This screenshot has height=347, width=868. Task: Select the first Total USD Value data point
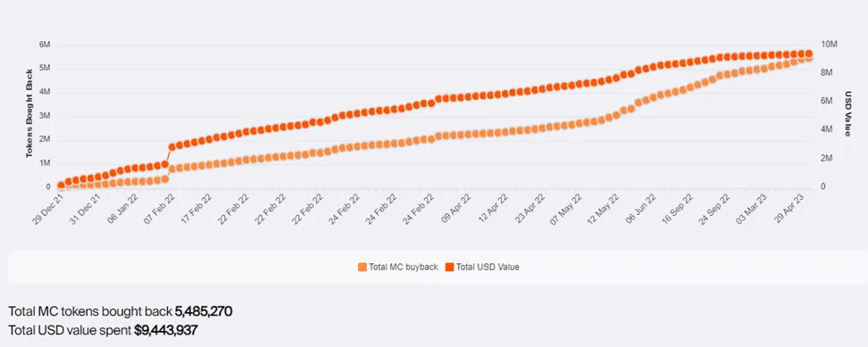[61, 186]
